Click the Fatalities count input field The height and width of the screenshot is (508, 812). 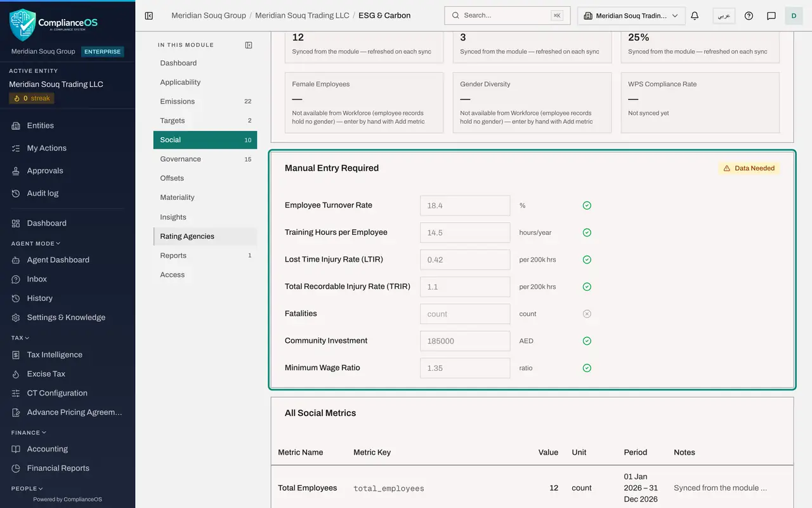click(465, 314)
